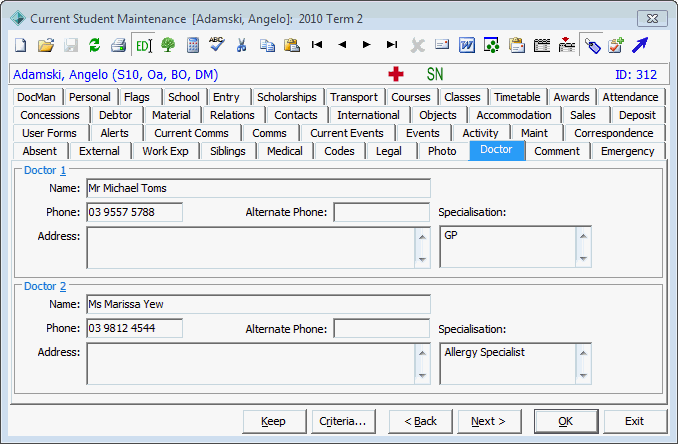Open the Contacts tab
The width and height of the screenshot is (678, 444).
(296, 115)
